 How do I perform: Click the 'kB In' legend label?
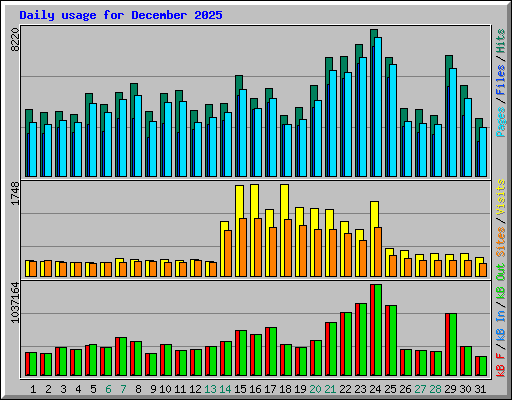click(501, 326)
